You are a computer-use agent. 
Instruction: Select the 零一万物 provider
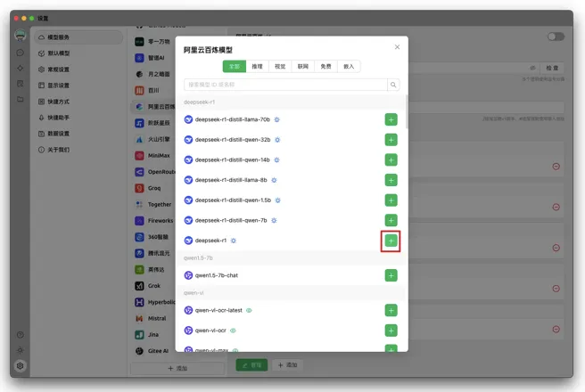(x=153, y=41)
